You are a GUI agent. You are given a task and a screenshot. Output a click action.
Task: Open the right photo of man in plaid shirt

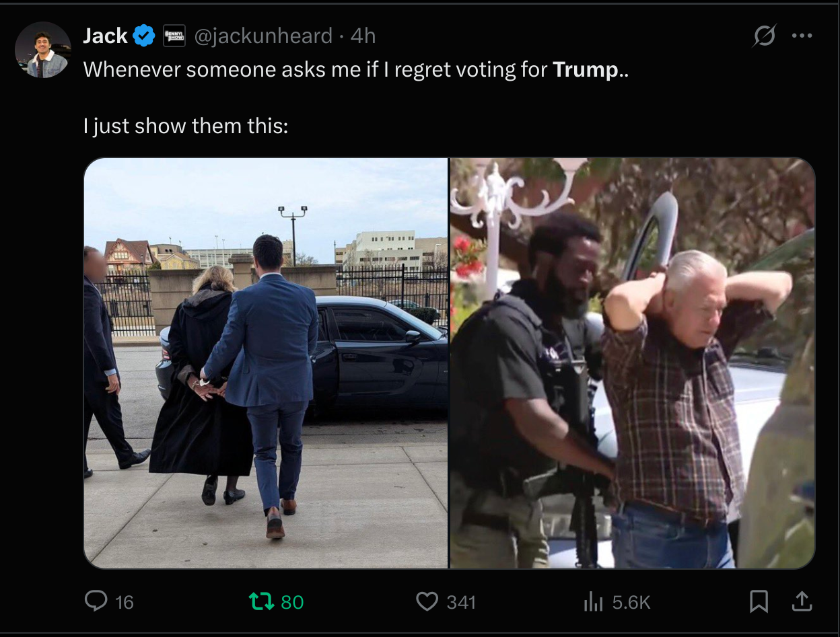[x=633, y=363]
